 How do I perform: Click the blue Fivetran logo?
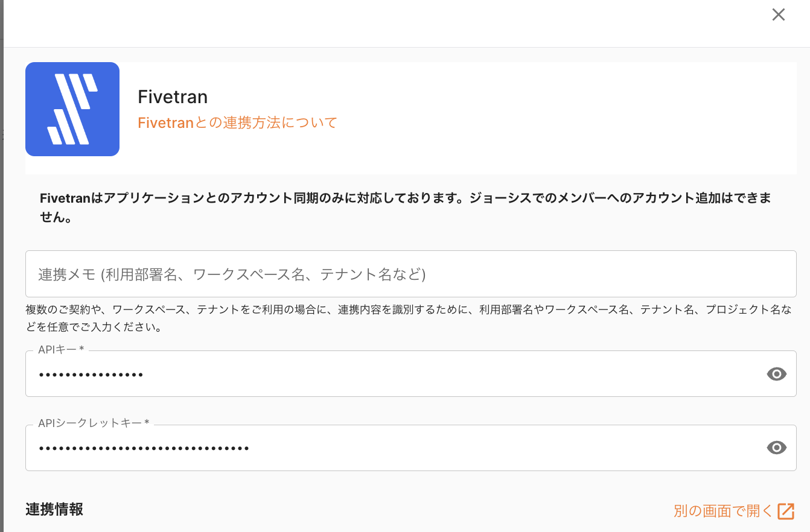click(x=72, y=109)
